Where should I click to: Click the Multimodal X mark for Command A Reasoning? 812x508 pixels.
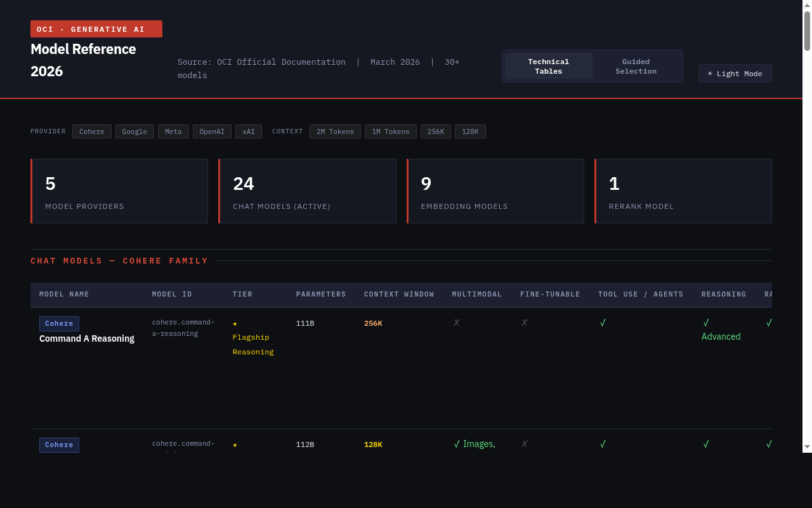click(456, 323)
